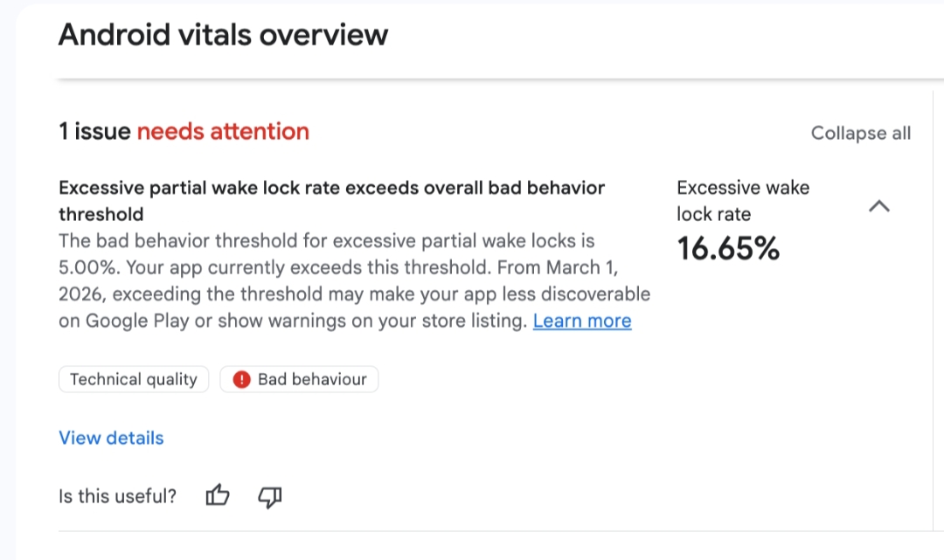The height and width of the screenshot is (560, 944).
Task: Click the 5.00% threshold figure in description
Action: pyautogui.click(x=86, y=266)
